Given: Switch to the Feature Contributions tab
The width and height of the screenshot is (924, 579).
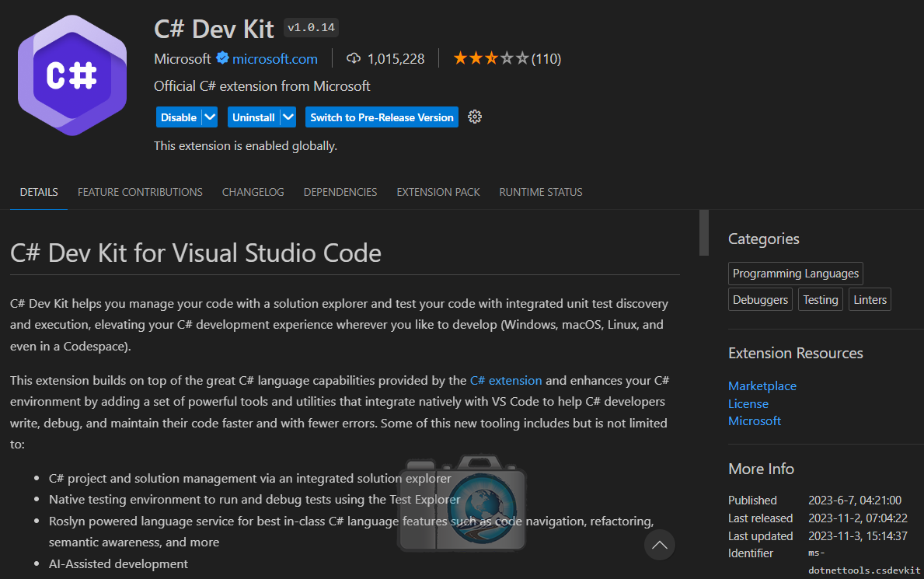Looking at the screenshot, I should [x=140, y=192].
